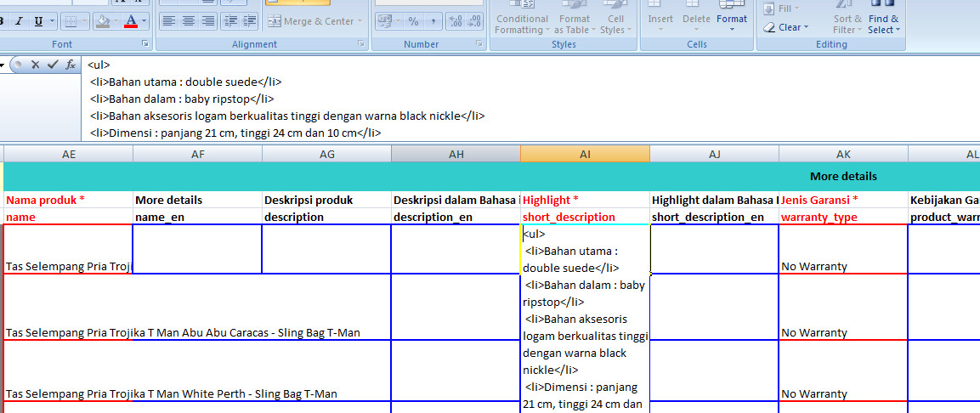
Task: Confirm formula bar entry with checkmark
Action: 53,65
